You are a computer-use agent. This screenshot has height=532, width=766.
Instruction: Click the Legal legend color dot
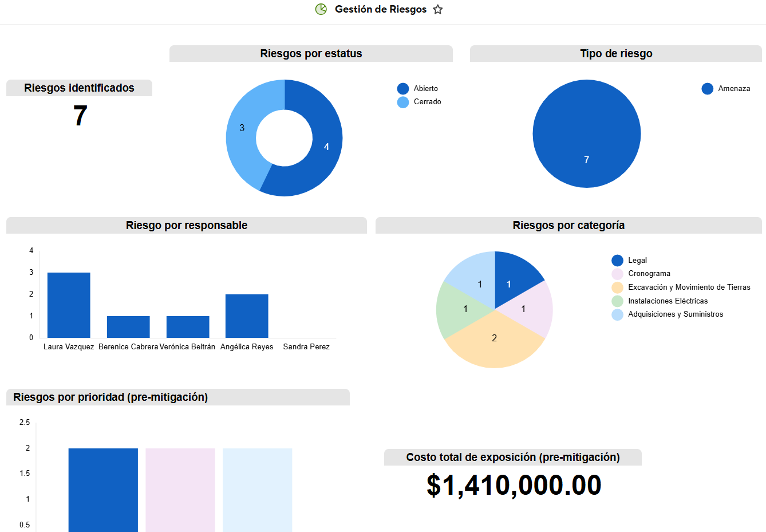[617, 261]
